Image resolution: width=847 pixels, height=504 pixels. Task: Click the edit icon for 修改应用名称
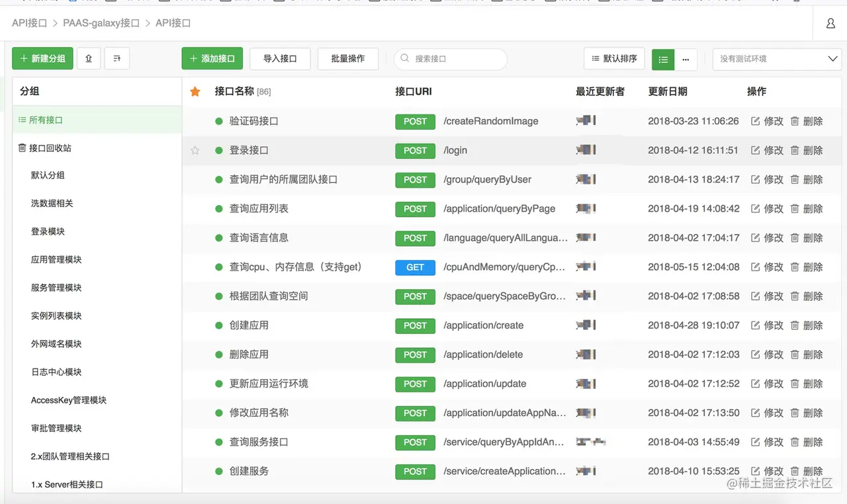[x=755, y=413]
